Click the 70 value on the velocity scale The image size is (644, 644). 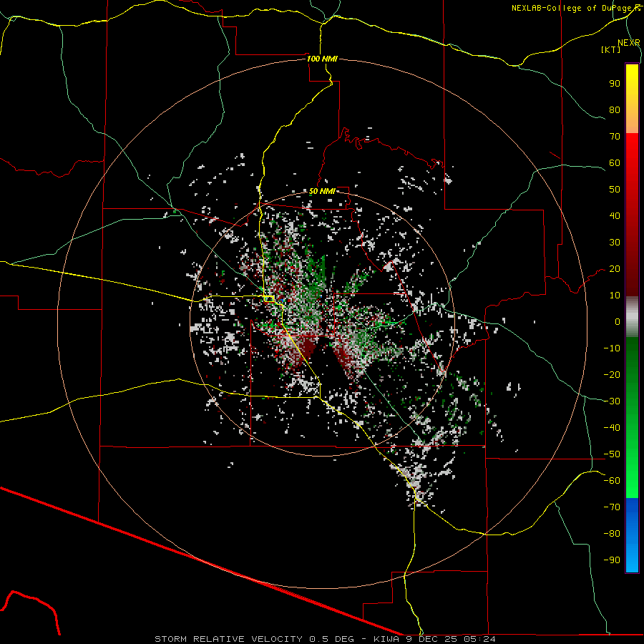click(615, 137)
